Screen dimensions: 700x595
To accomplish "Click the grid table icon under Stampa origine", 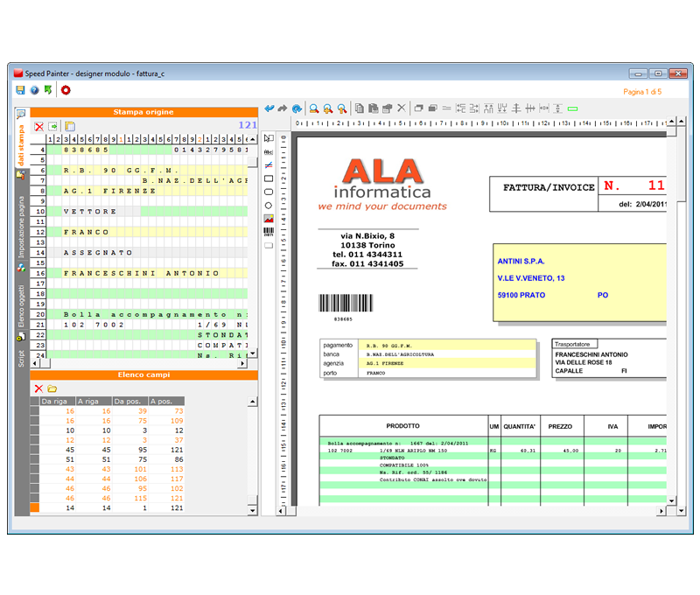I will click(x=70, y=126).
